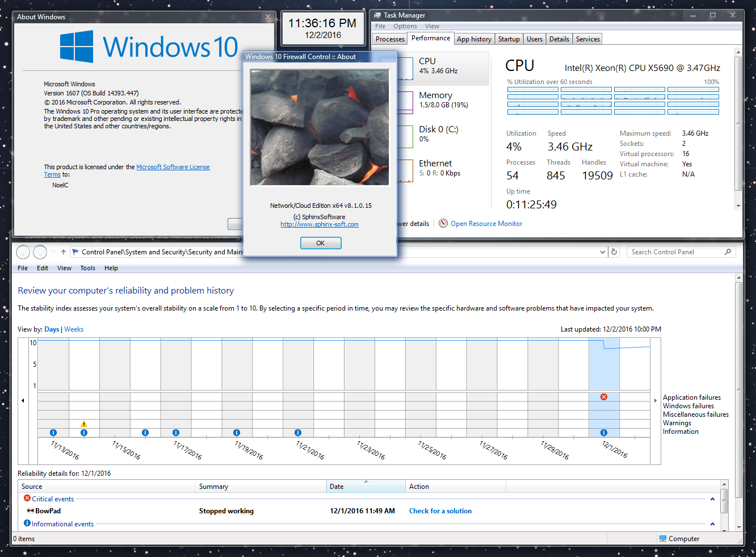Open the address bar history dropdown
756x557 pixels.
click(603, 252)
